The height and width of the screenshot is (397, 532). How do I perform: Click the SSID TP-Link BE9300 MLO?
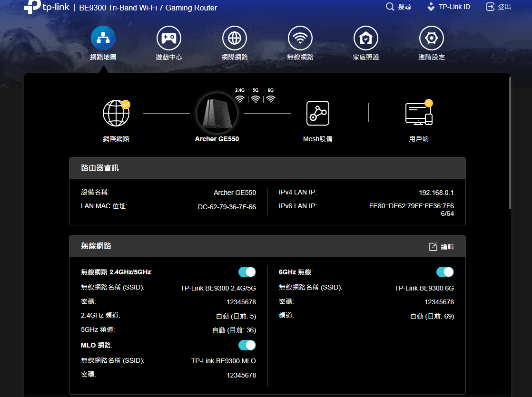224,361
